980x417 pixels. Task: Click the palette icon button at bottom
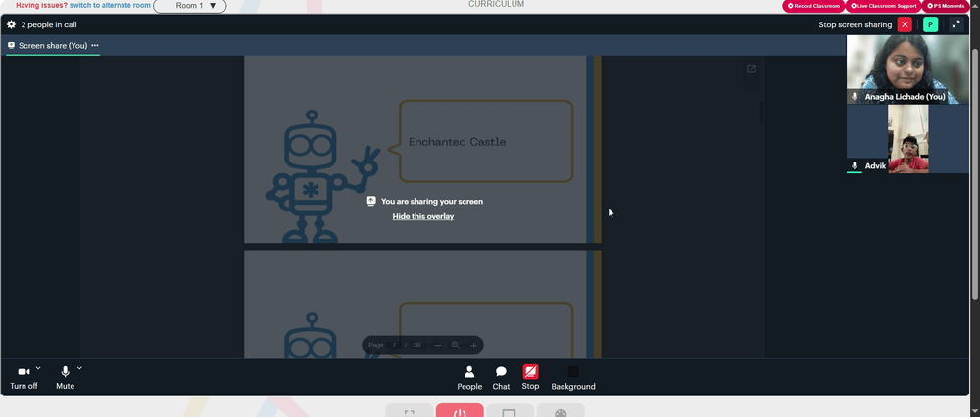pyautogui.click(x=561, y=411)
